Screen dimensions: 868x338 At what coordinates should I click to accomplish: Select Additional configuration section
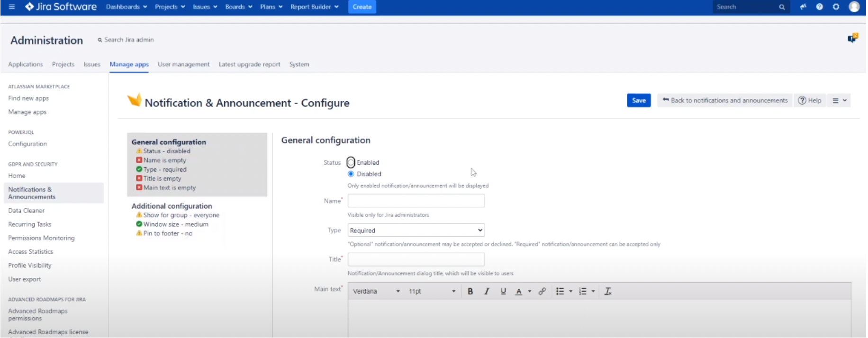click(x=172, y=206)
